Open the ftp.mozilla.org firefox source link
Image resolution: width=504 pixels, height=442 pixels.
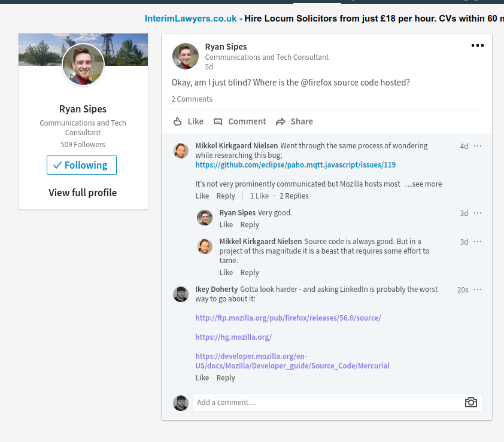pyautogui.click(x=288, y=318)
